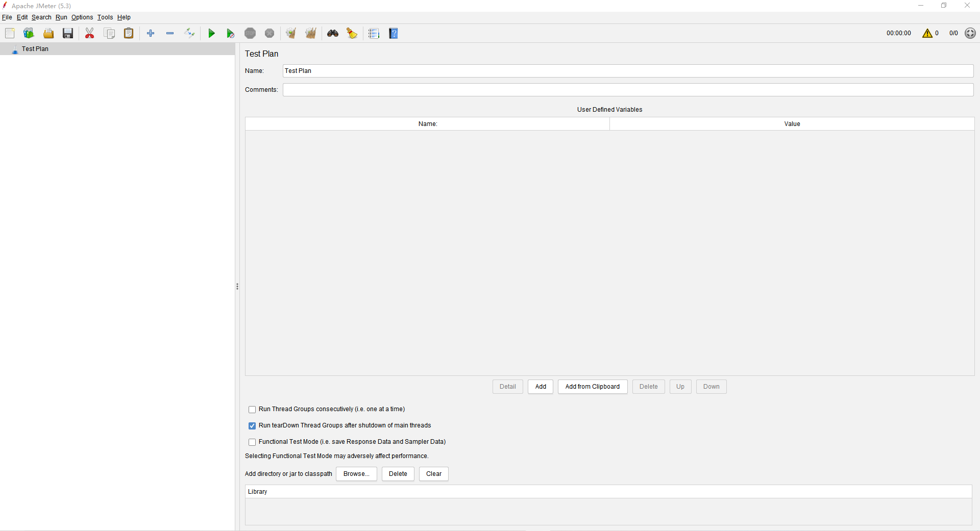The height and width of the screenshot is (531, 980).
Task: Open Help with question mark icon
Action: point(394,33)
